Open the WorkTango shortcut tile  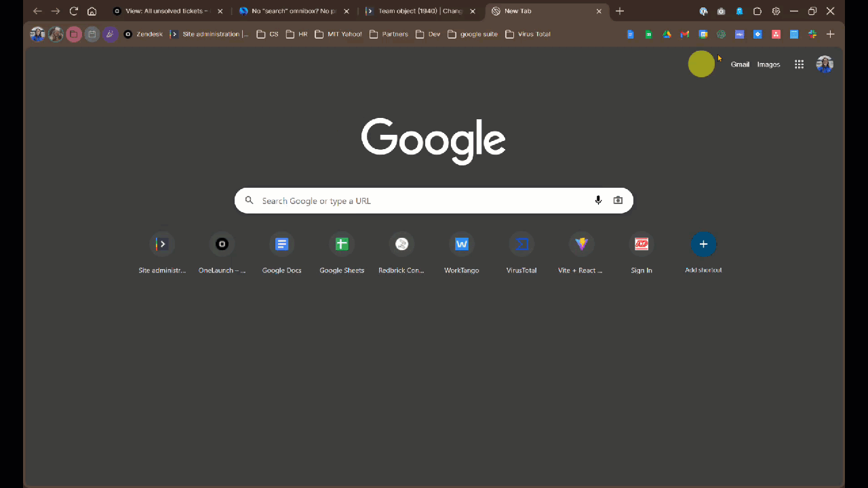click(462, 253)
